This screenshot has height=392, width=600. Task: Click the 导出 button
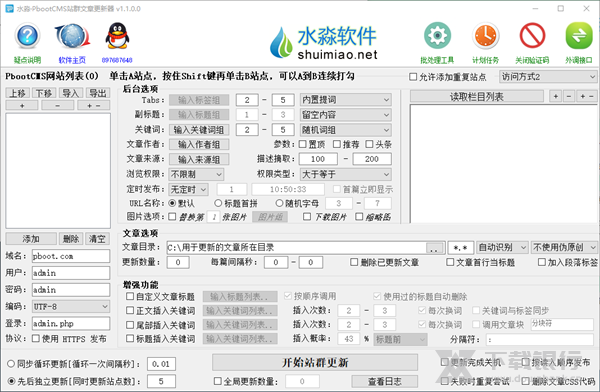[x=98, y=93]
